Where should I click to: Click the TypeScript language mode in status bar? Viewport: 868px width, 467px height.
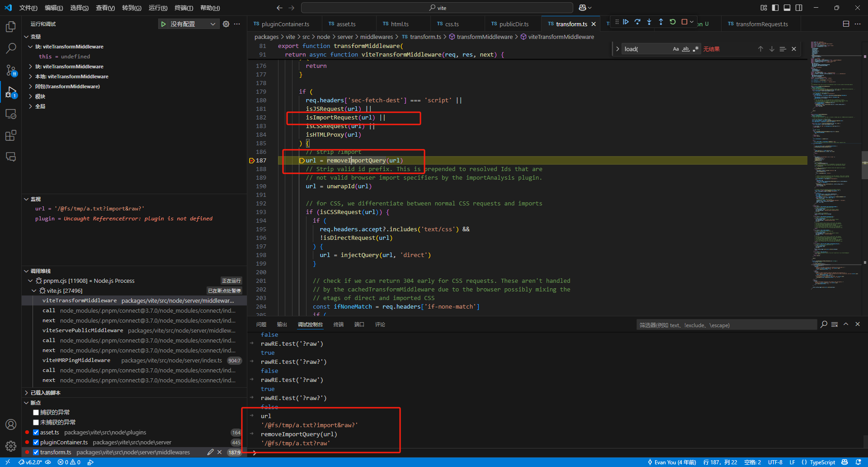coord(822,462)
